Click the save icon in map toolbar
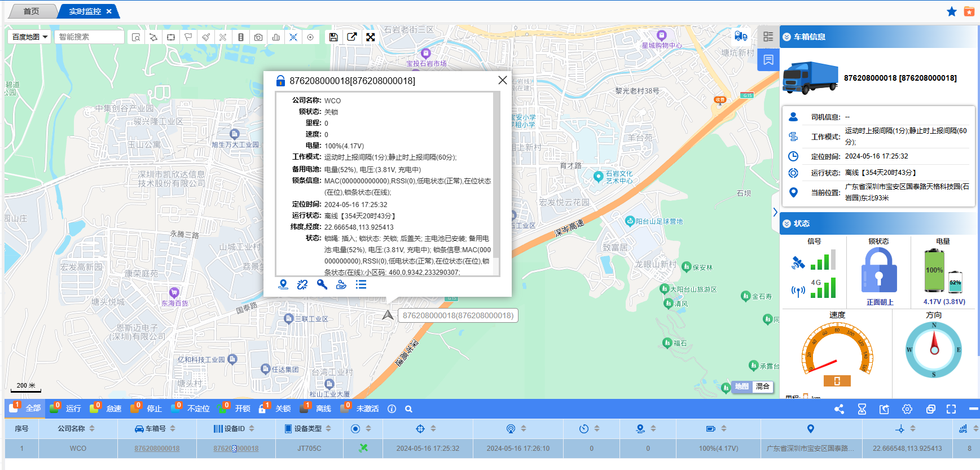The image size is (980, 470). click(333, 37)
